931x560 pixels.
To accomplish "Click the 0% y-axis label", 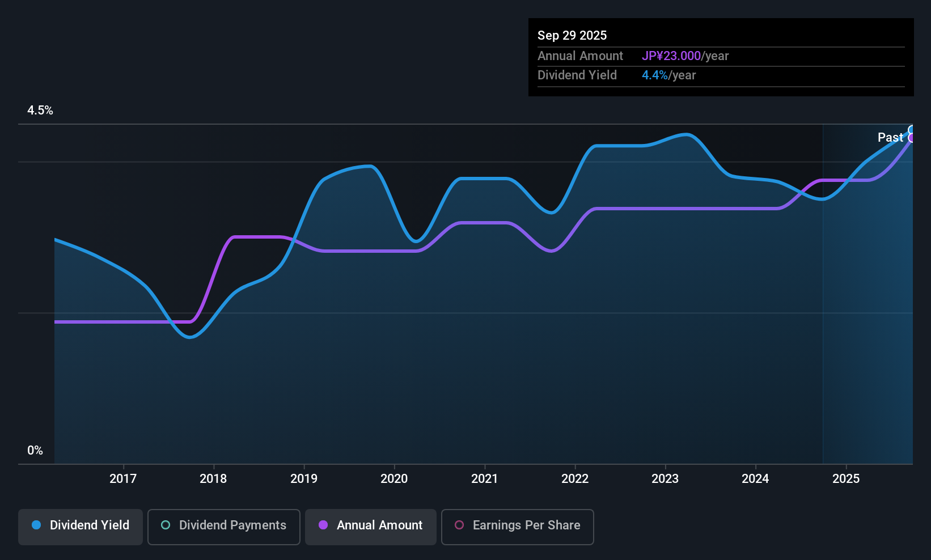I will (35, 451).
